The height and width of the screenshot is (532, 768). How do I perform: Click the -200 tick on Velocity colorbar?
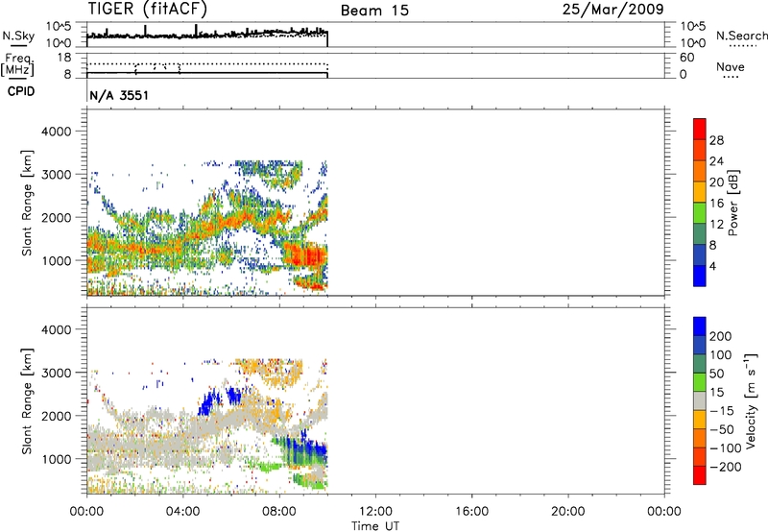point(725,467)
